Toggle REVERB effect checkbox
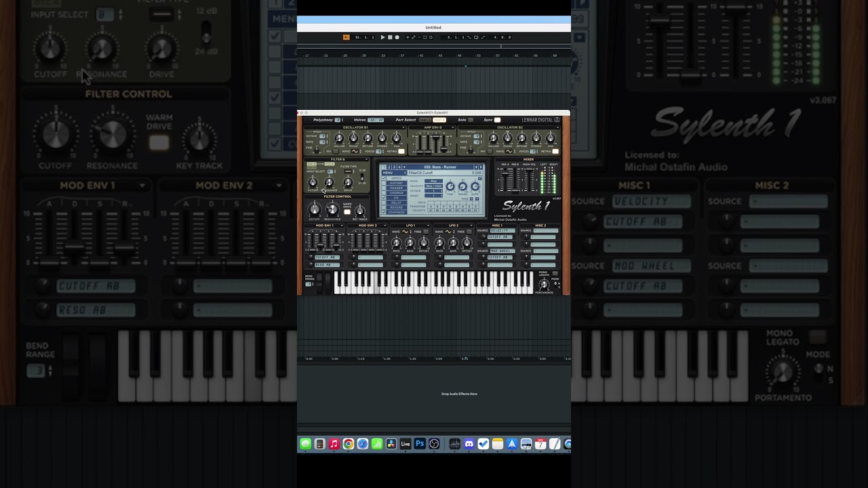Viewport: 868px width, 488px height. click(384, 207)
